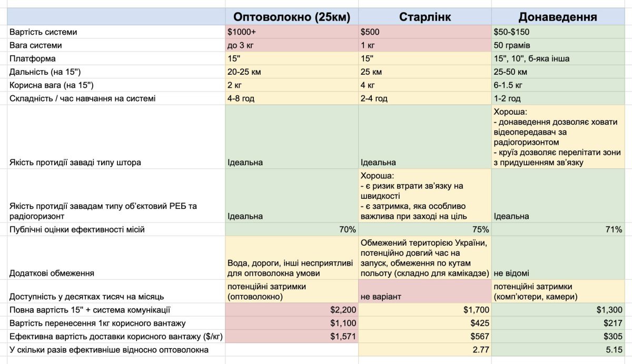Select the "не варіант" cell
632x364 pixels.
coord(424,297)
